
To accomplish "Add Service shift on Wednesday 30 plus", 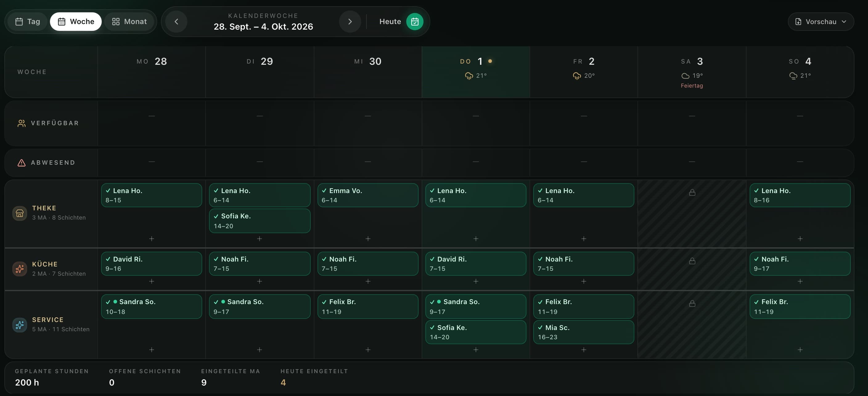I will click(x=368, y=350).
